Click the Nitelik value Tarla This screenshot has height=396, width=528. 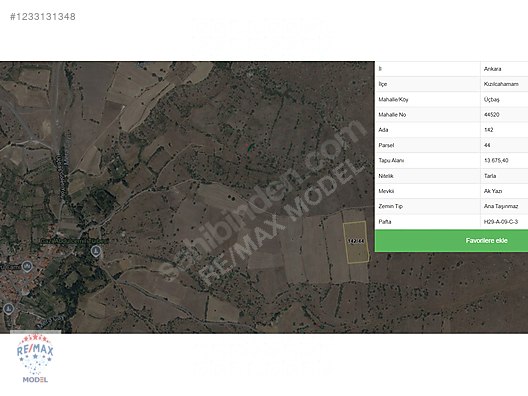click(x=490, y=176)
